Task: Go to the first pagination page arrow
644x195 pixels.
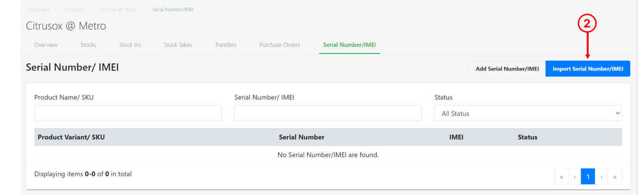Action: click(x=561, y=177)
